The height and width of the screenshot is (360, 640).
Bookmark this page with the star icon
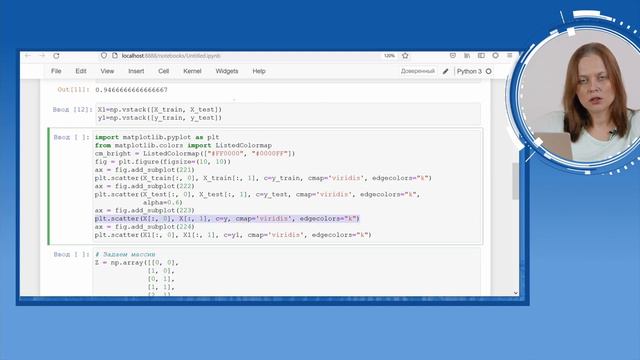pyautogui.click(x=405, y=56)
